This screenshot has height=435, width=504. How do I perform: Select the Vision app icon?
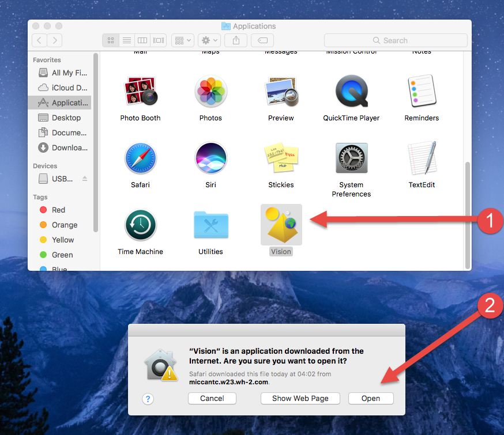[x=281, y=225]
